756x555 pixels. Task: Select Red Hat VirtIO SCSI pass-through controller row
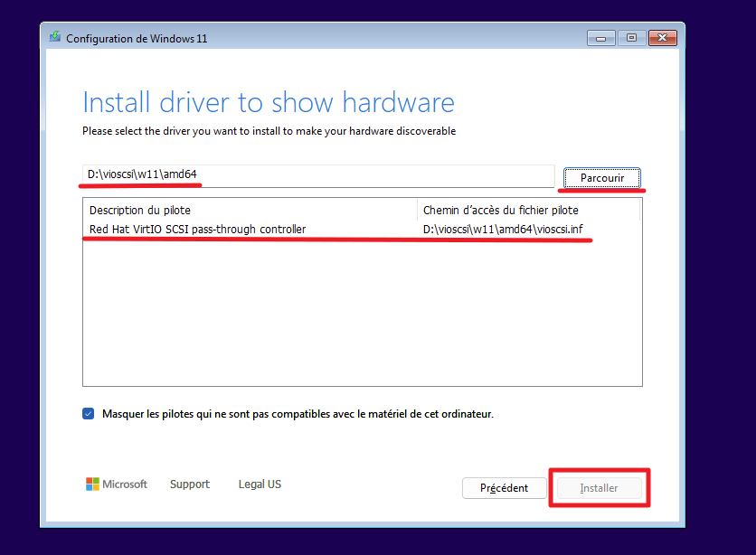(x=362, y=230)
